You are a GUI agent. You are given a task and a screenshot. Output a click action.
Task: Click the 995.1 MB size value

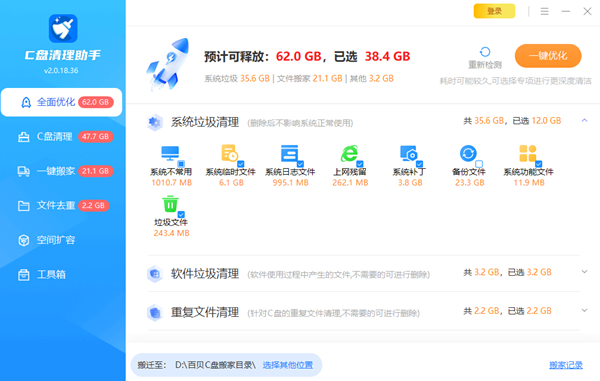pos(290,183)
